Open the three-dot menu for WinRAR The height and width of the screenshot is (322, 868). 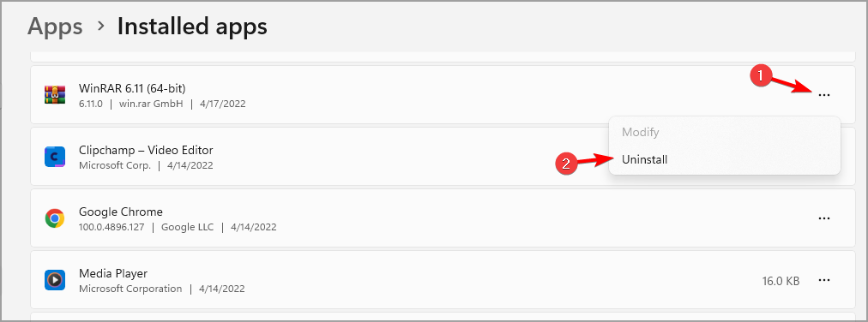pos(823,95)
